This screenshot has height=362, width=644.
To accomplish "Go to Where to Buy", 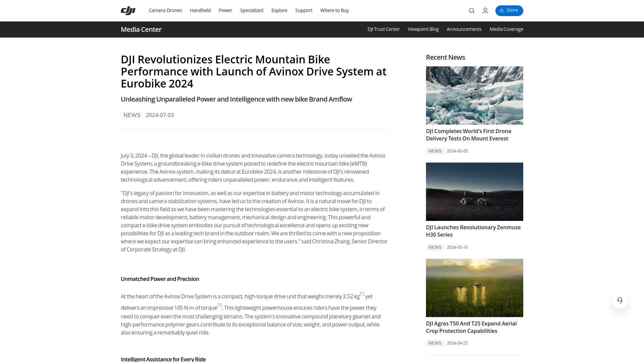I will tap(334, 10).
